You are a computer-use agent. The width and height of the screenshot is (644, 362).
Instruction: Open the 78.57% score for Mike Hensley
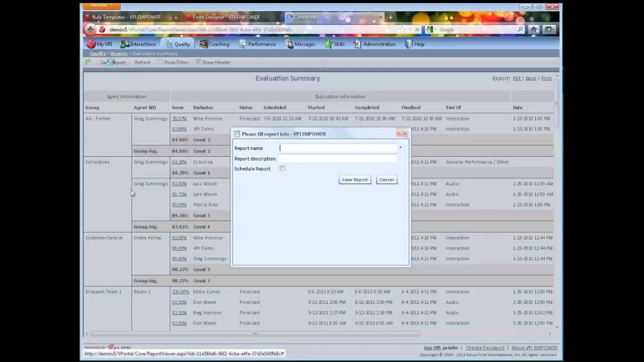point(179,119)
